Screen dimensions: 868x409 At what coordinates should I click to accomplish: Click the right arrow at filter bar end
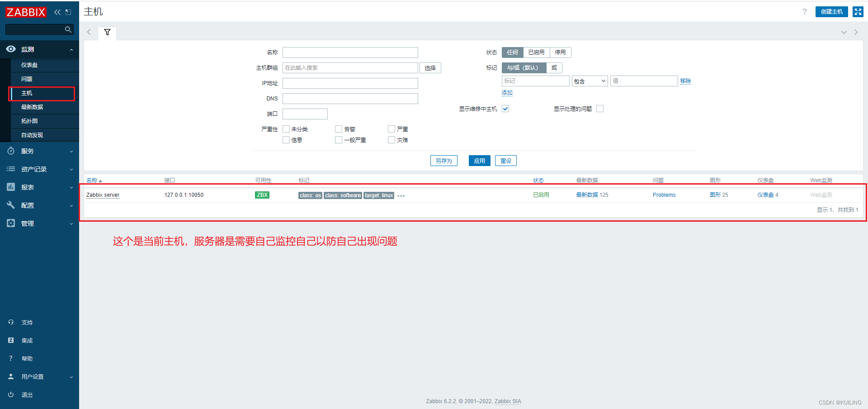[x=856, y=32]
